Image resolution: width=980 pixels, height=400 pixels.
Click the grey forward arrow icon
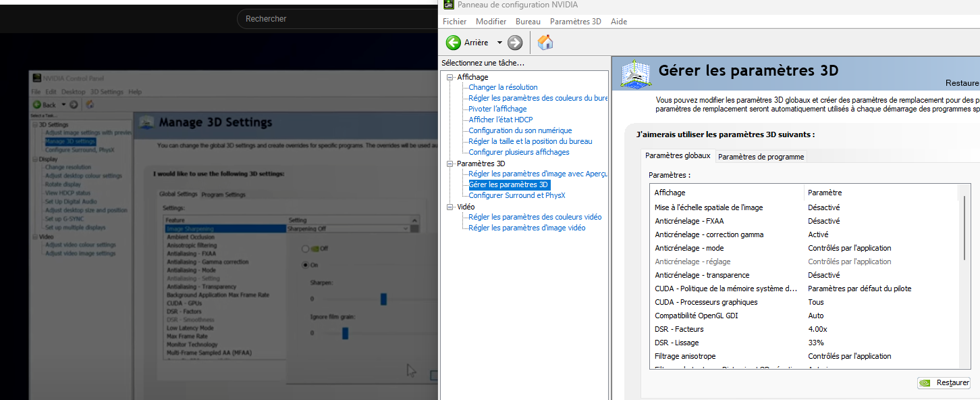[x=515, y=43]
